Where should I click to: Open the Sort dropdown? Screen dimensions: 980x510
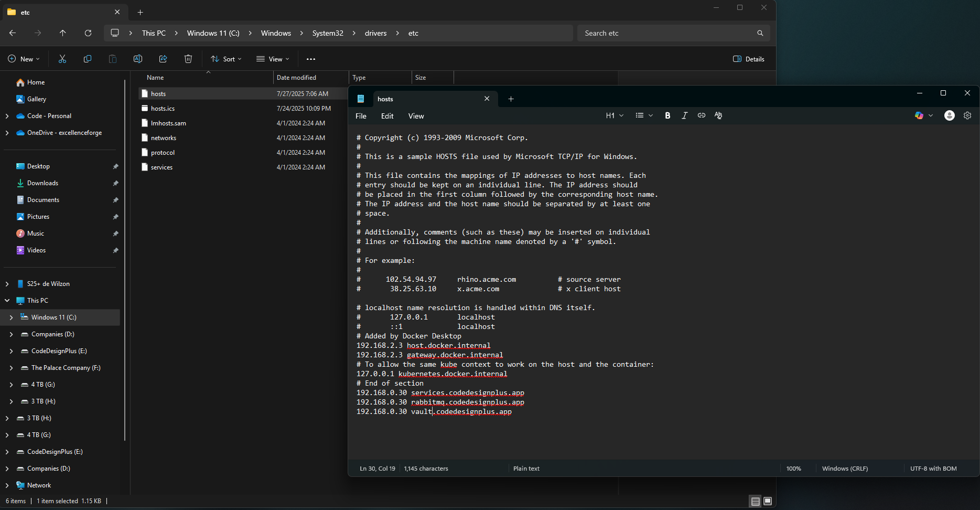click(227, 59)
